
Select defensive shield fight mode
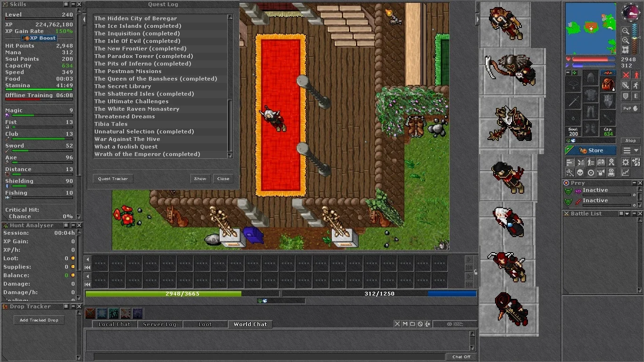626,96
